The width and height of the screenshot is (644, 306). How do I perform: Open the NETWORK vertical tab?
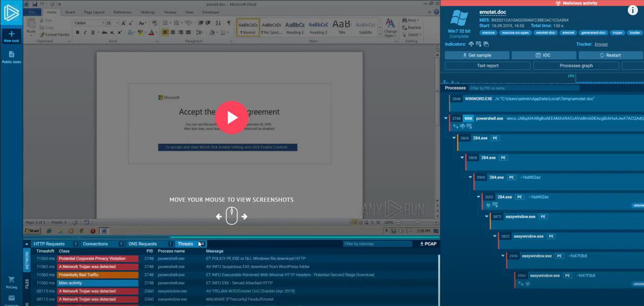[x=27, y=260]
